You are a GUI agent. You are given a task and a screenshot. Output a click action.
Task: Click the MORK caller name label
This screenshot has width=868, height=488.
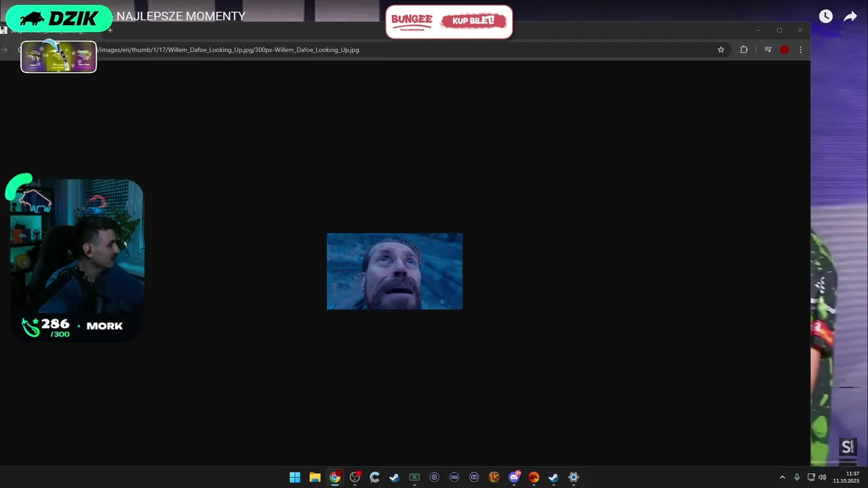tap(104, 326)
